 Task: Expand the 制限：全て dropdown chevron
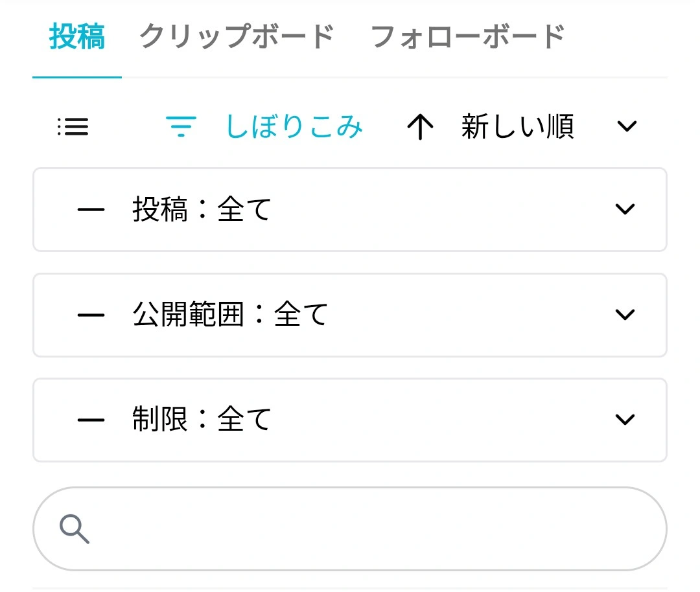[x=625, y=420]
